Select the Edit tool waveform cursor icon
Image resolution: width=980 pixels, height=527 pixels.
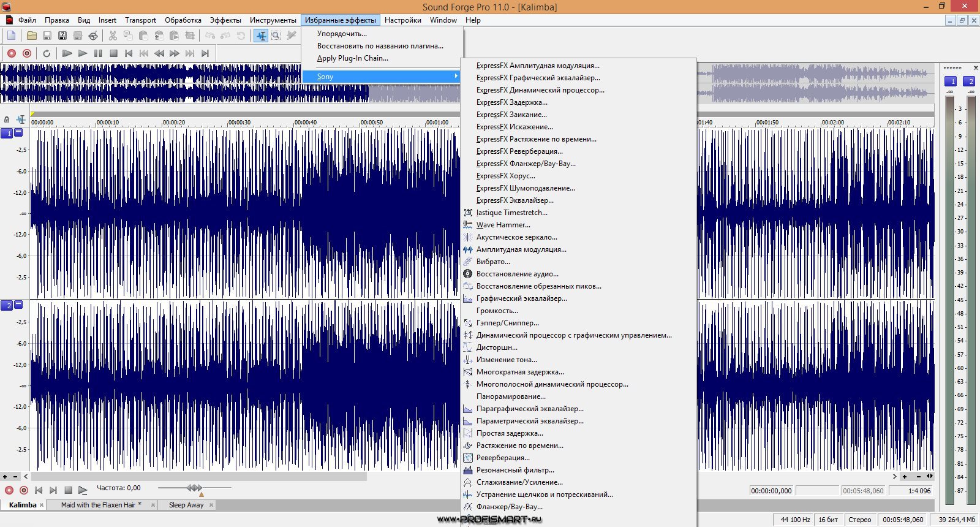click(x=261, y=36)
